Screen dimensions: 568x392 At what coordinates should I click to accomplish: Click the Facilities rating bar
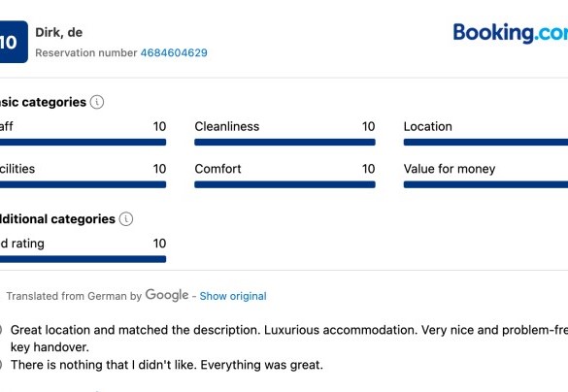(x=83, y=184)
